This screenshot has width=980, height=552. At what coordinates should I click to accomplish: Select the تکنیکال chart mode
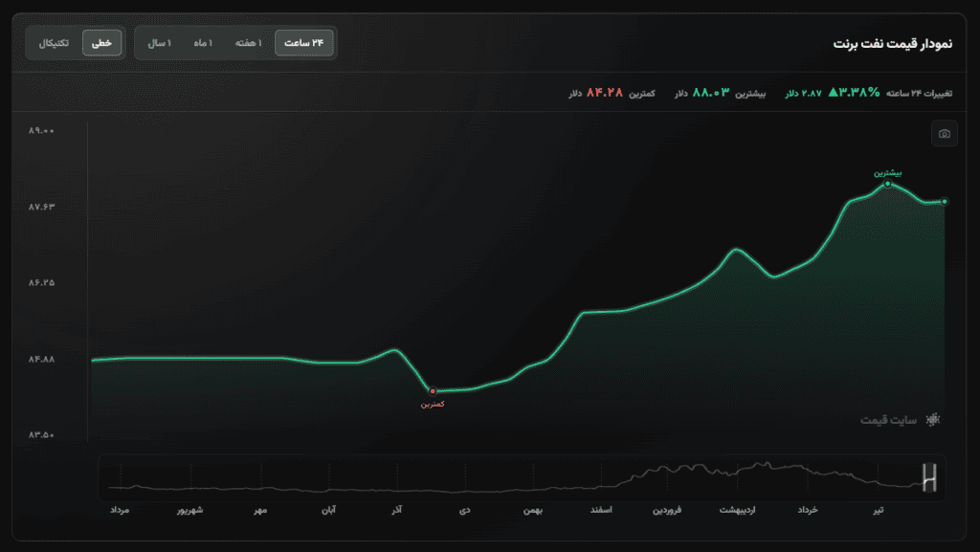click(54, 43)
